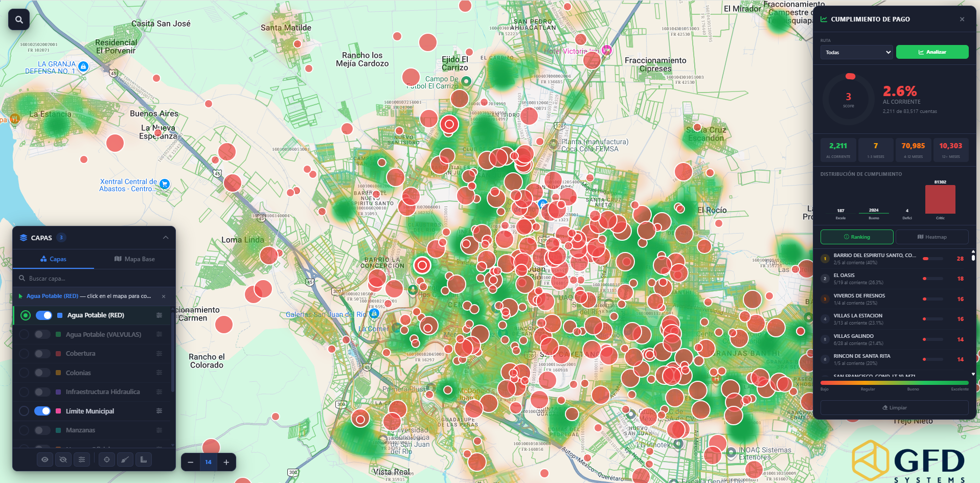The image size is (980, 483).
Task: Switch to the Mapa Base tab
Action: pyautogui.click(x=134, y=259)
